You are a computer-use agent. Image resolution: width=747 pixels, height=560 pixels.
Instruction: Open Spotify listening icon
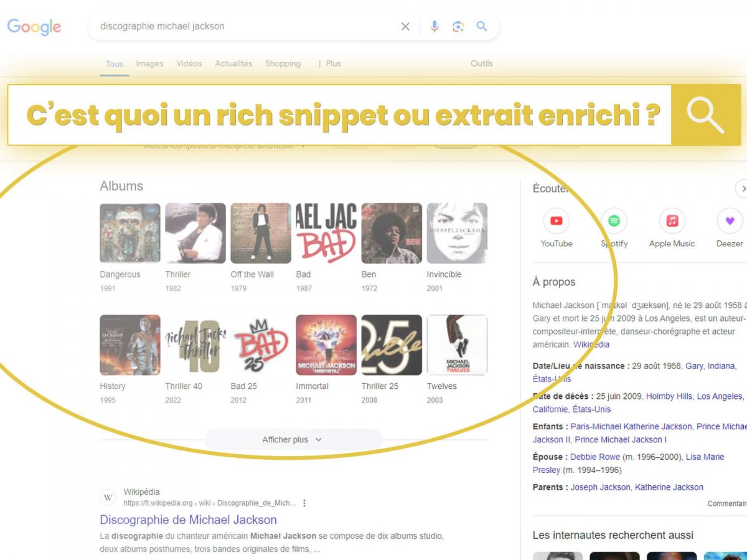tap(614, 221)
